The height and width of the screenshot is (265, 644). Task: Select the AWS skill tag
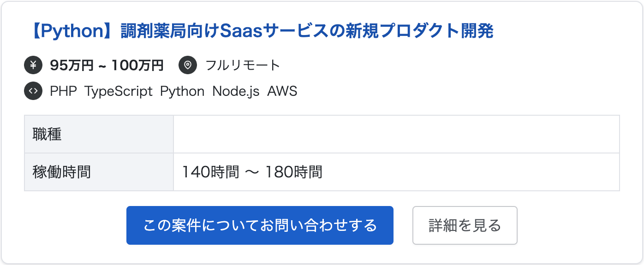282,91
